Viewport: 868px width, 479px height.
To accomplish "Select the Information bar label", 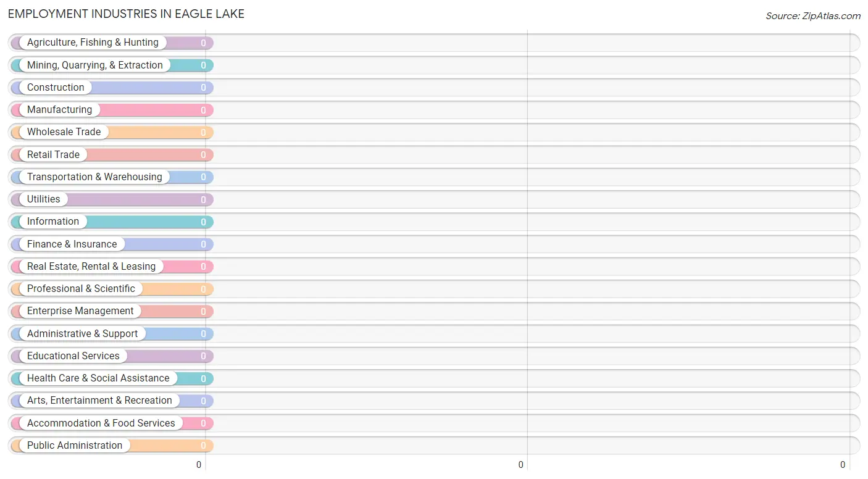I will click(x=53, y=221).
